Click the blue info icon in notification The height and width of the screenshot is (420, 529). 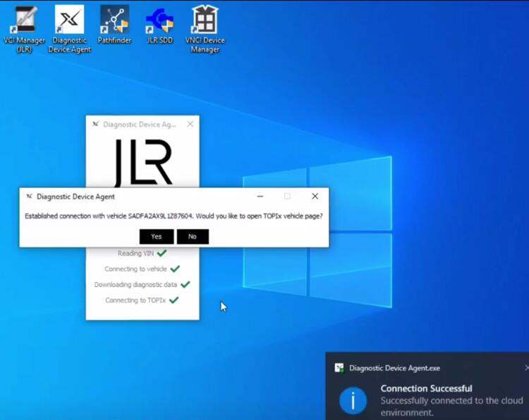(x=353, y=401)
